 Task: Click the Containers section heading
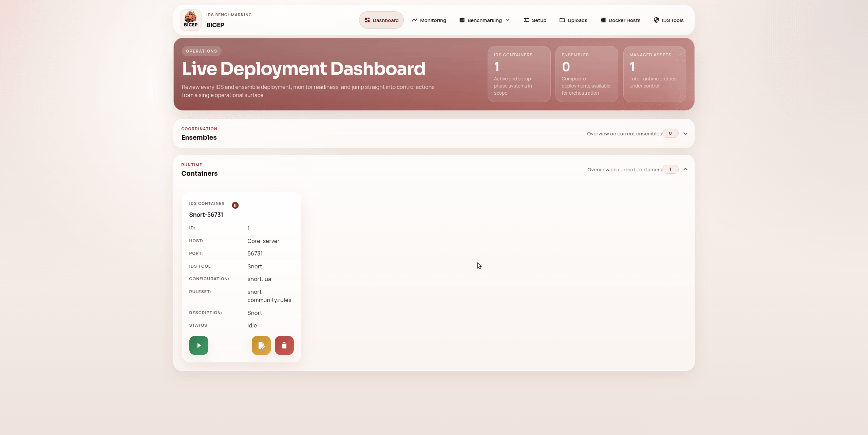(200, 173)
